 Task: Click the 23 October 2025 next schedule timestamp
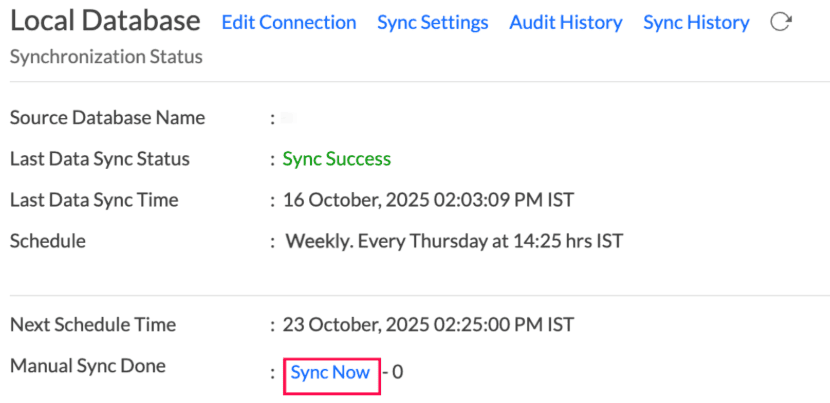[x=428, y=325]
